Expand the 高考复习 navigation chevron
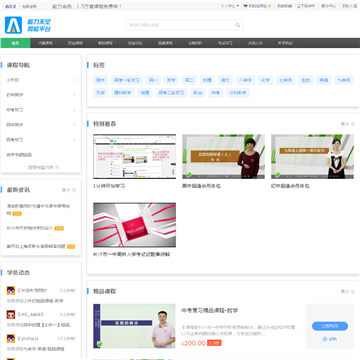The image size is (360, 360). (74, 140)
